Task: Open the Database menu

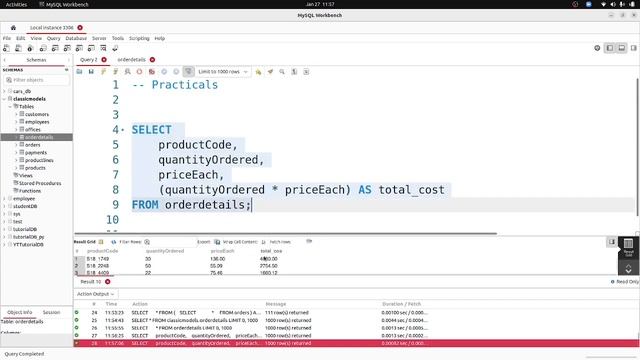Action: pos(76,38)
